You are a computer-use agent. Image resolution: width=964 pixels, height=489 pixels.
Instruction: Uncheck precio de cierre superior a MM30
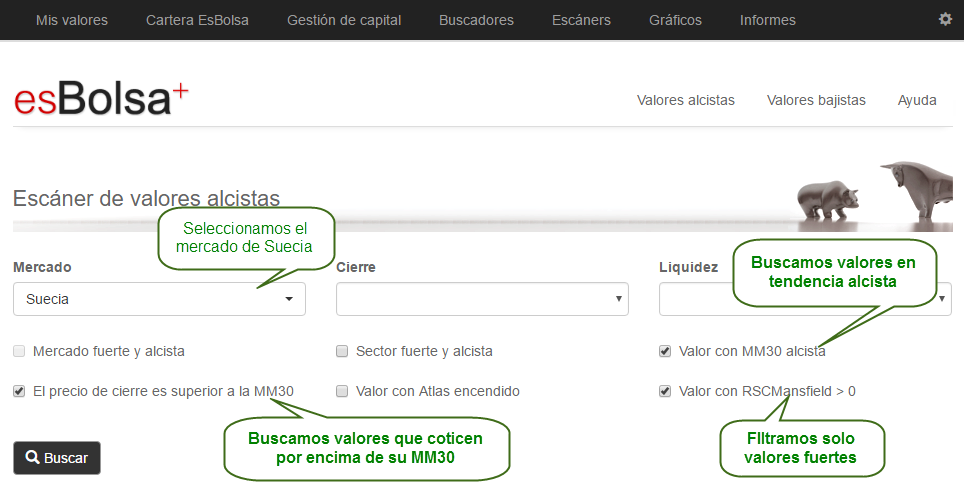tap(19, 391)
